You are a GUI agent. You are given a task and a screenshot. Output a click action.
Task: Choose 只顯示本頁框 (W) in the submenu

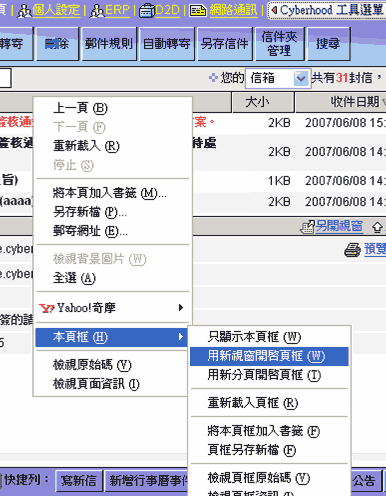pos(269,337)
